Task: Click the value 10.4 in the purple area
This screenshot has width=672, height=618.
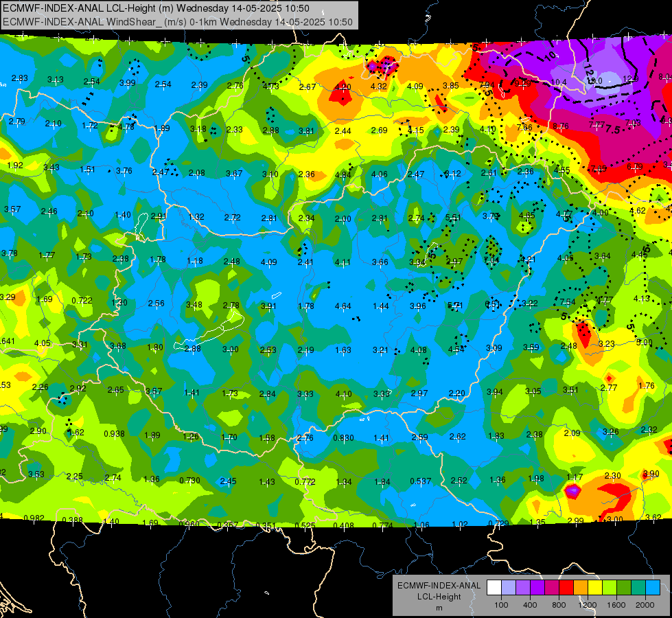Action: 559,82
